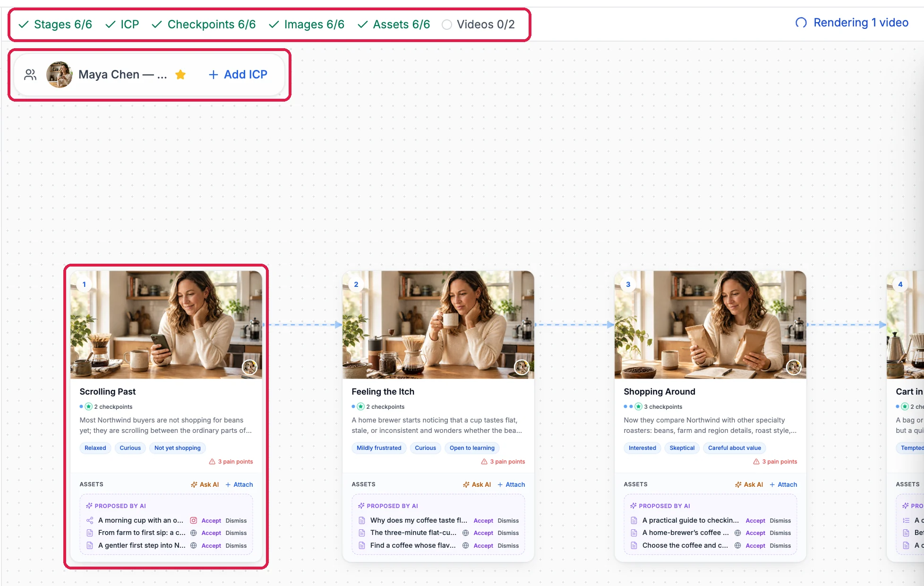Click the Mildly frustrated emotion tag
Image resolution: width=924 pixels, height=586 pixels.
point(379,448)
